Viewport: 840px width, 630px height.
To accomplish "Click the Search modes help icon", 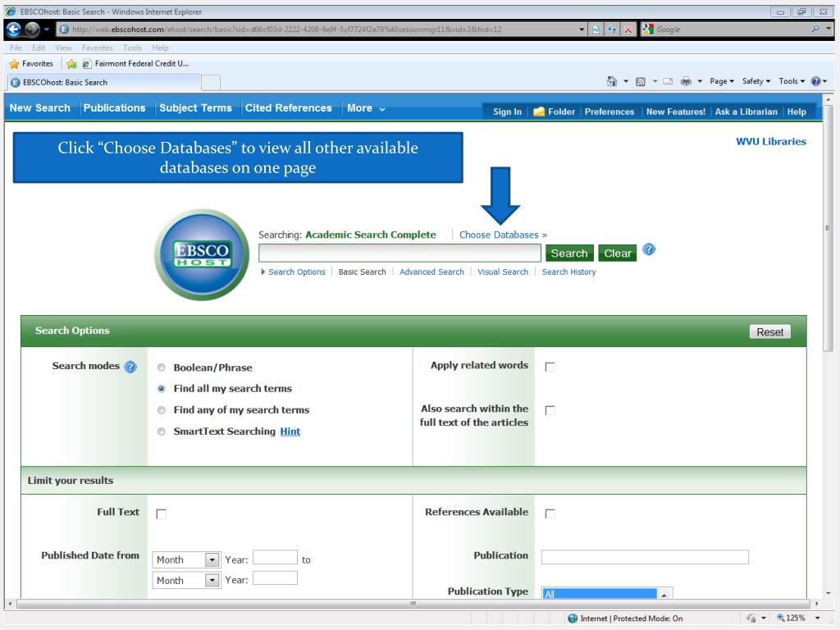I will click(x=130, y=367).
